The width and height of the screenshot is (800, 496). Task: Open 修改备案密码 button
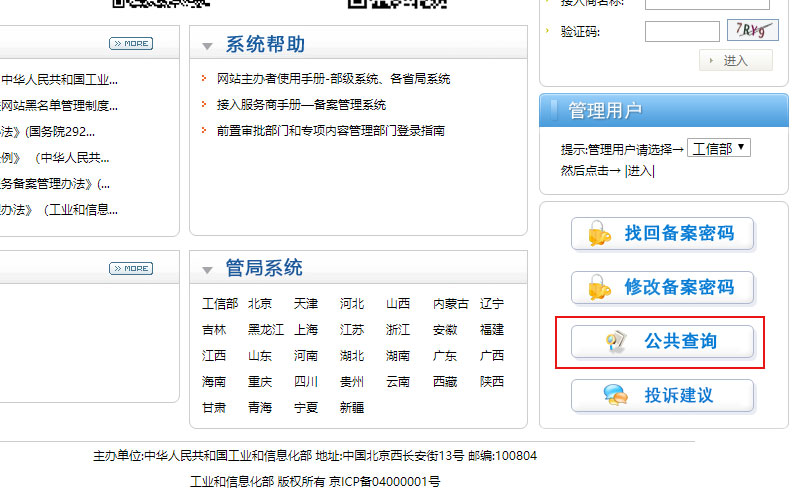coord(662,288)
